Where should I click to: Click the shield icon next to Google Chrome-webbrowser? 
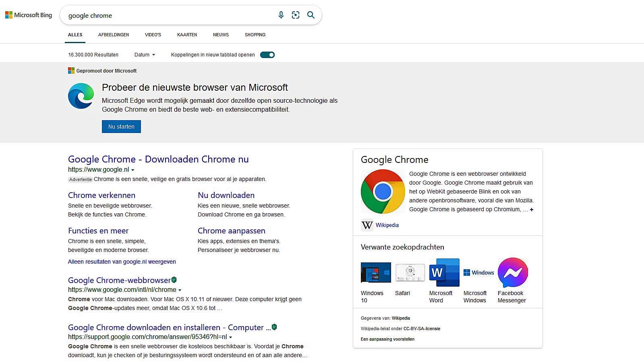coord(174,280)
